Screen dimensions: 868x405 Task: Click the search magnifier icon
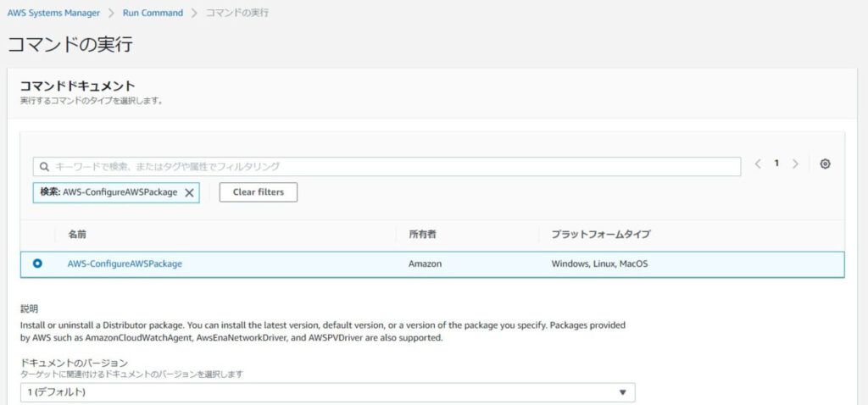[44, 167]
